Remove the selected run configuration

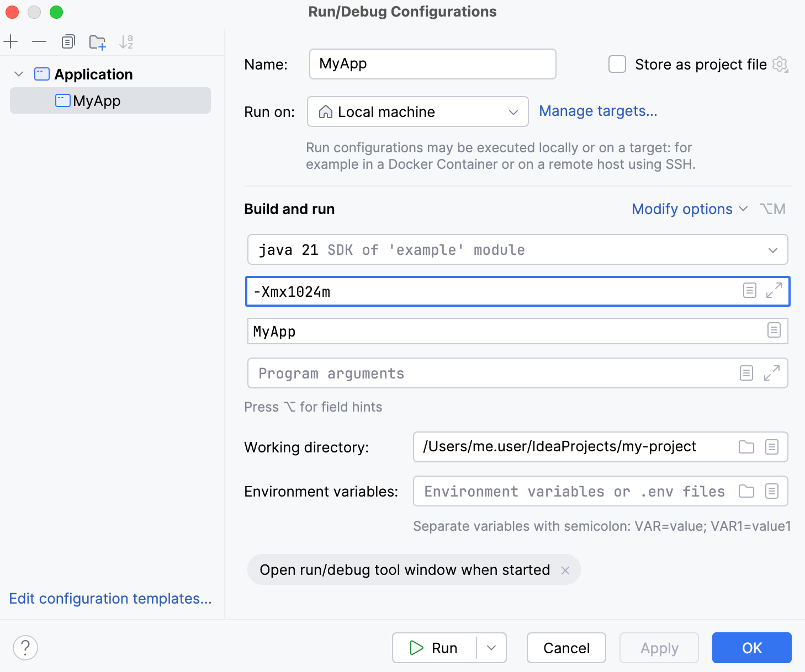point(38,41)
